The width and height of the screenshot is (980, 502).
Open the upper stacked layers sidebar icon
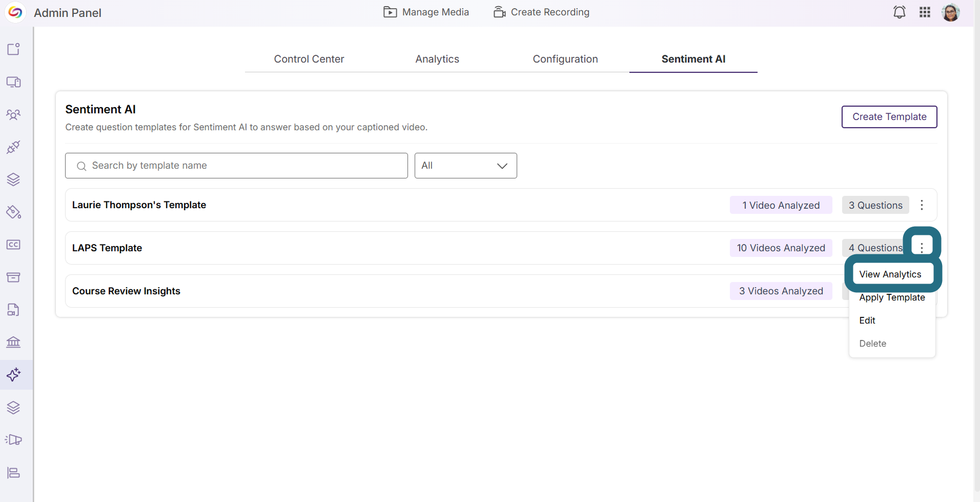(13, 179)
